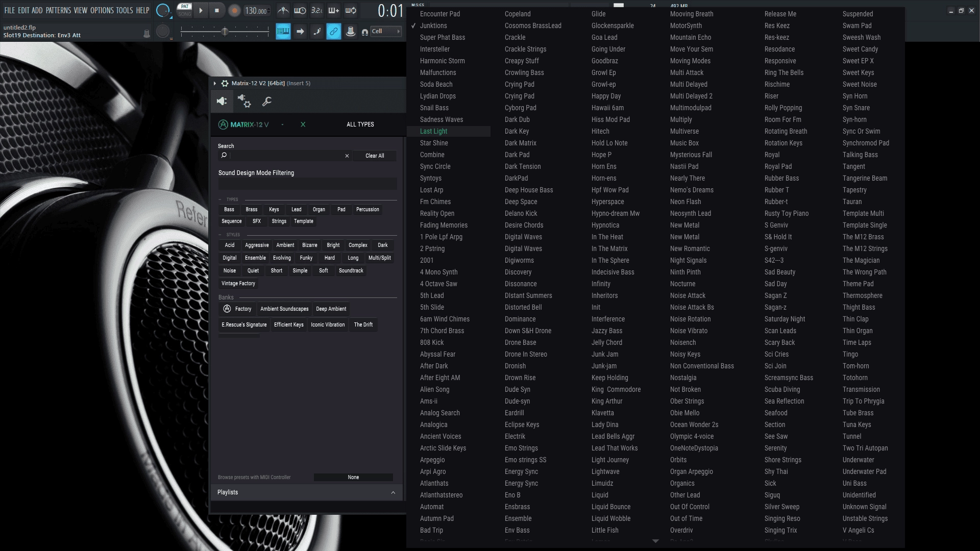Toggle the metronome icon
This screenshot has height=551, width=980.
283,10
